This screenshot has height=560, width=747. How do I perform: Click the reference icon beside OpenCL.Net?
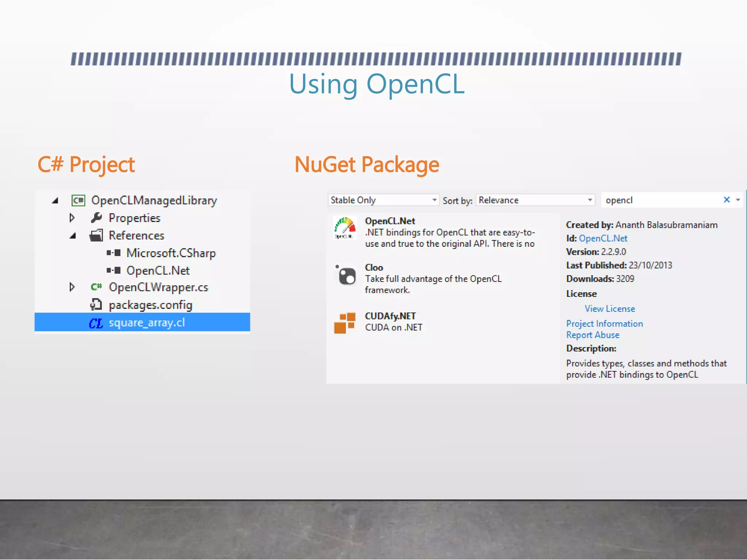[x=114, y=271]
